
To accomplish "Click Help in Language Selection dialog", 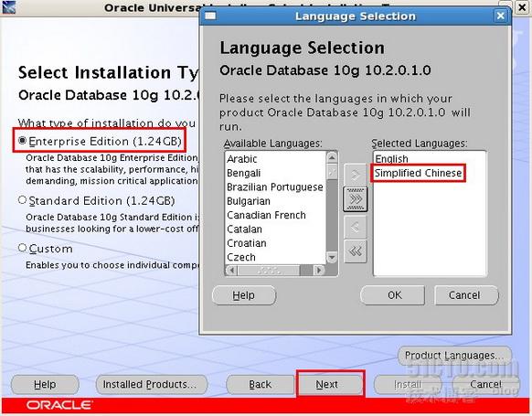I will [x=244, y=295].
